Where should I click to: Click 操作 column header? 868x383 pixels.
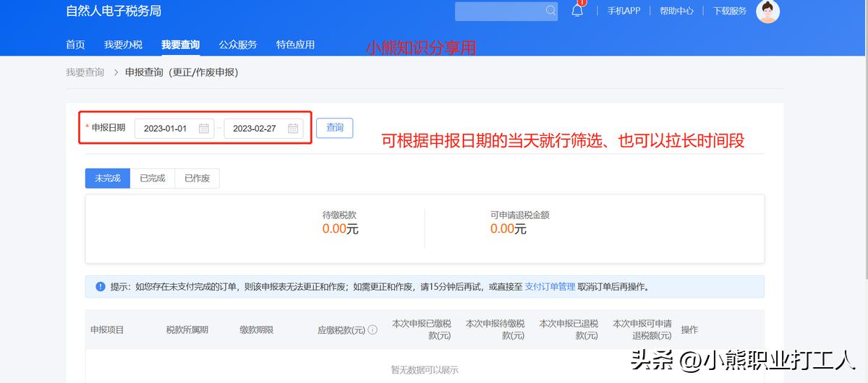click(x=689, y=330)
